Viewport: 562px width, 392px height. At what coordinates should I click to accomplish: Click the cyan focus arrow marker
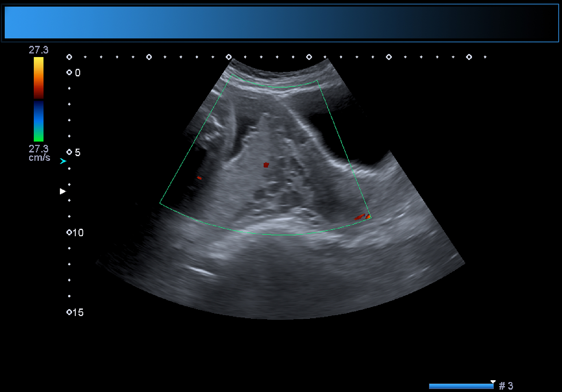(63, 161)
